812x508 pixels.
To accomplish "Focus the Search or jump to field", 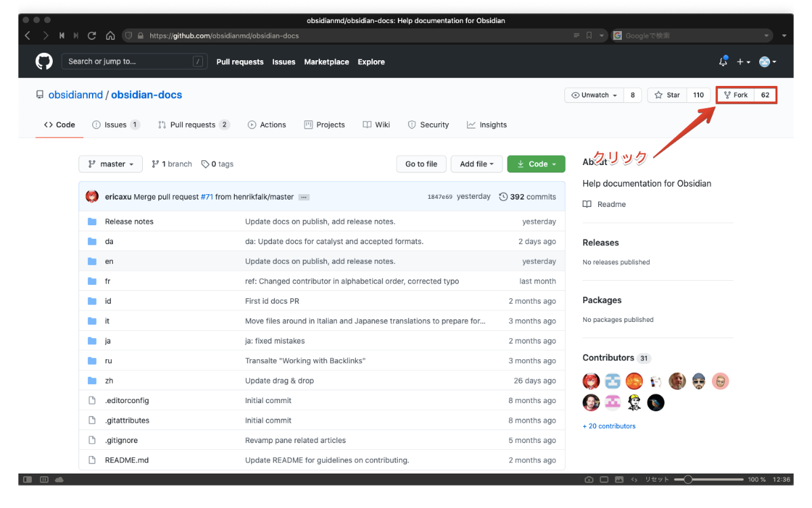I will click(x=134, y=62).
